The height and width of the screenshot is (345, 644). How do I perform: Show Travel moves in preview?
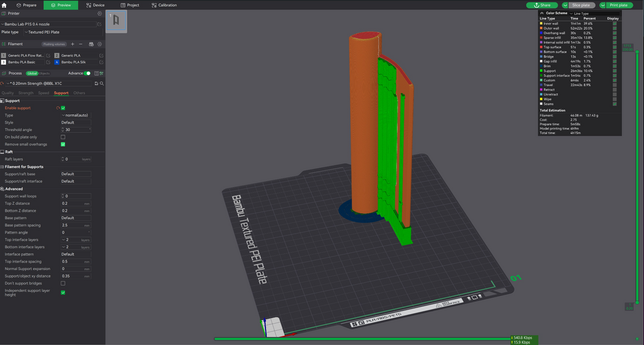point(614,85)
